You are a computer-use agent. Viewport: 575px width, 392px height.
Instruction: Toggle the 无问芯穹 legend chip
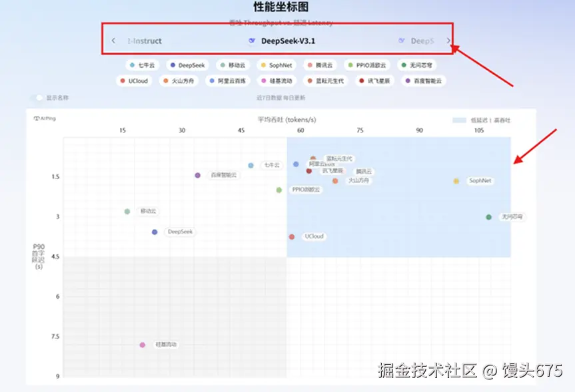416,65
